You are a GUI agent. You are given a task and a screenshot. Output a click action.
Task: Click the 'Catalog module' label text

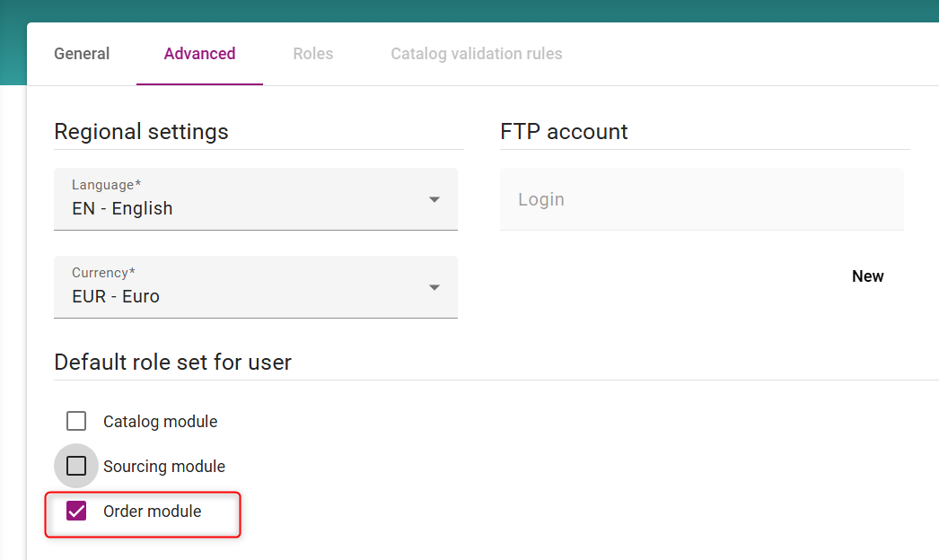click(160, 422)
